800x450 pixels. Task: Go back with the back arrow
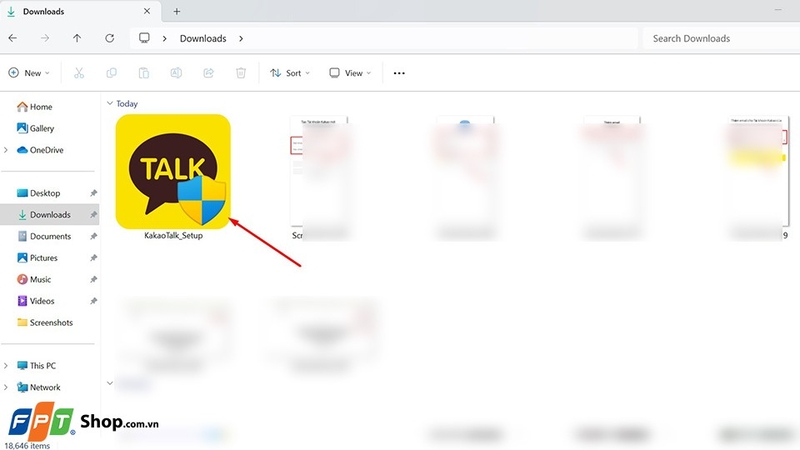pyautogui.click(x=13, y=38)
